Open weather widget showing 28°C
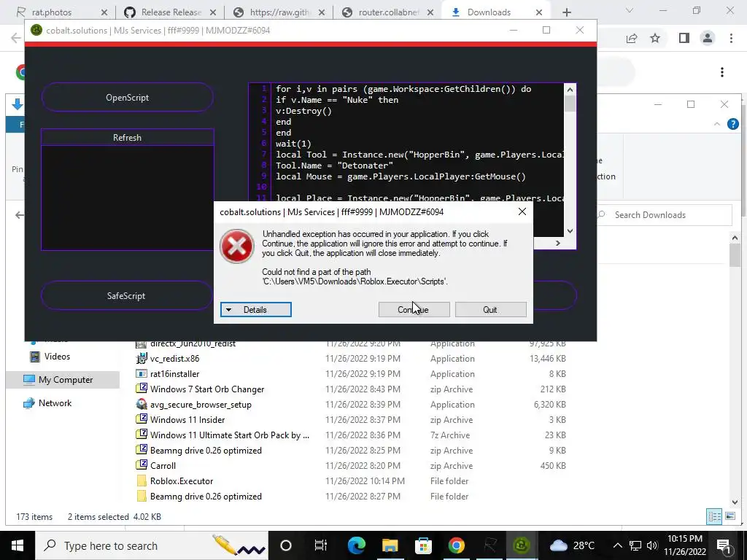The image size is (747, 560). pos(573,545)
